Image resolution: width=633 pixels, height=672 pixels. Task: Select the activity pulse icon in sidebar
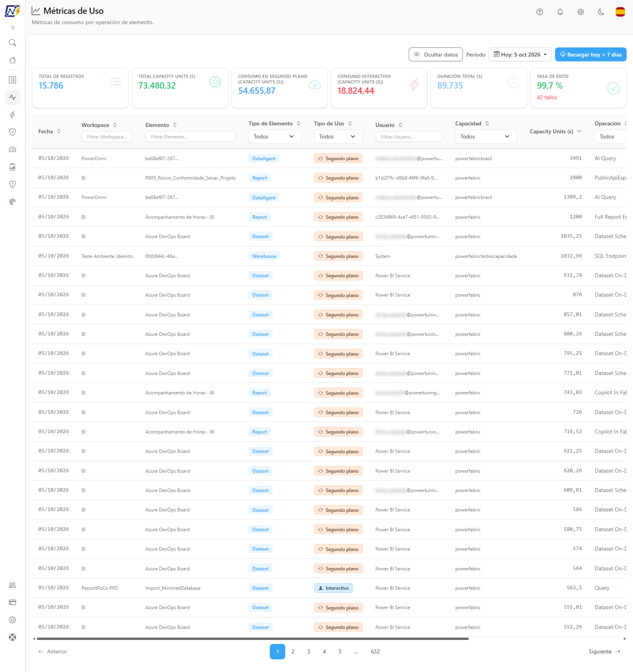(12, 97)
